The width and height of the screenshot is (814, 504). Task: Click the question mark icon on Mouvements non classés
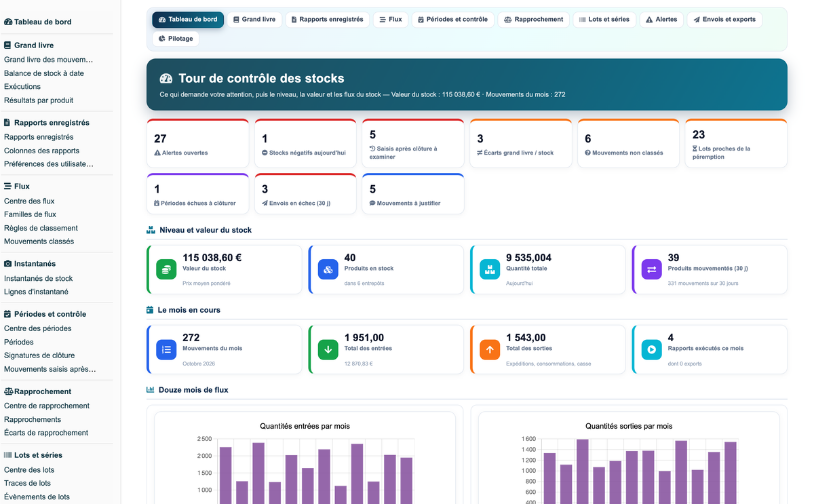(587, 153)
